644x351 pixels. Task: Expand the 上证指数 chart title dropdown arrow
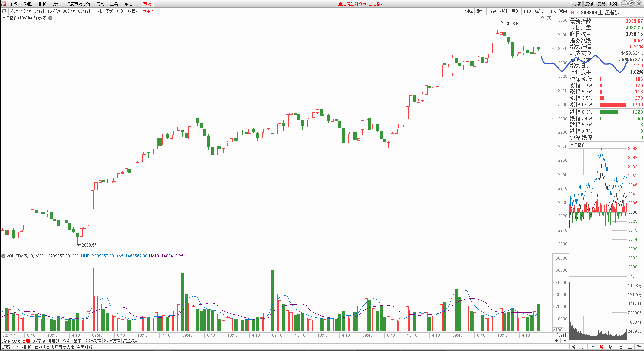[50, 18]
